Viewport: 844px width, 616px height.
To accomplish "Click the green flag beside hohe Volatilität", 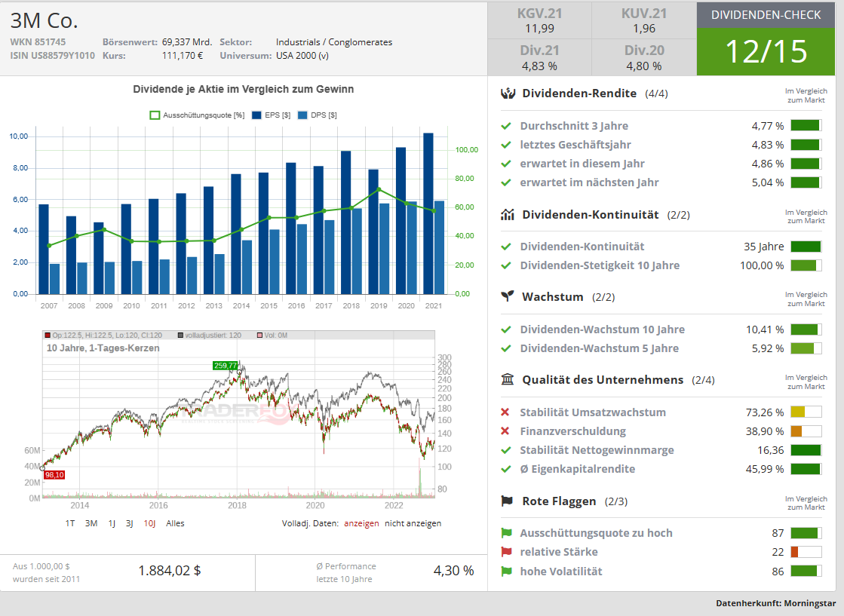I will pyautogui.click(x=506, y=572).
